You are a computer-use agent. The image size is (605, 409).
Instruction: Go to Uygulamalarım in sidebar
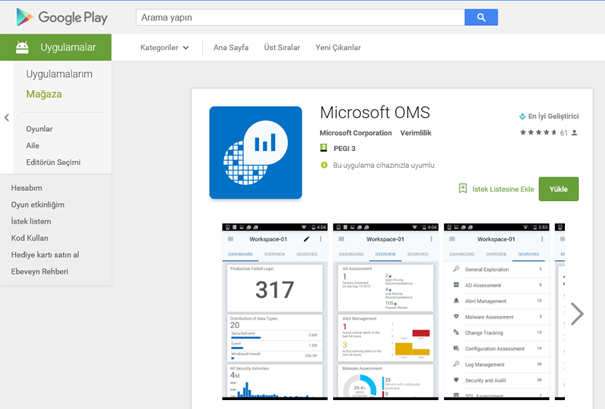point(59,74)
